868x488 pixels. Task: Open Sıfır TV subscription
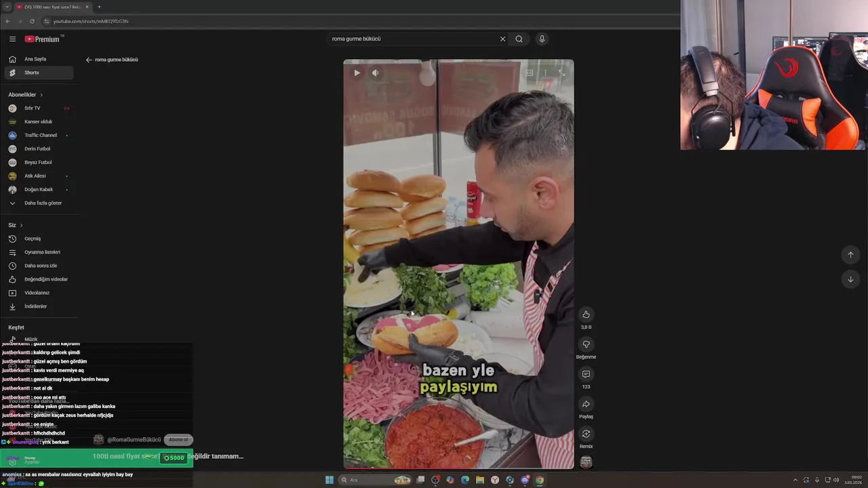(x=39, y=108)
